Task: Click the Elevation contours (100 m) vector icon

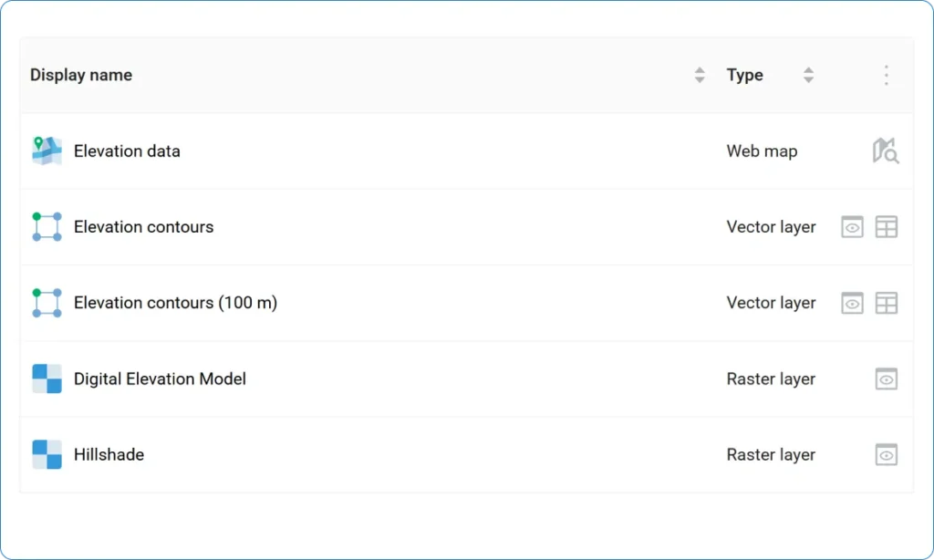Action: 47,303
